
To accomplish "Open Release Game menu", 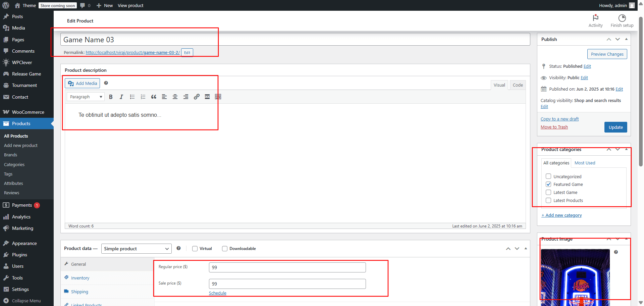I will (27, 74).
